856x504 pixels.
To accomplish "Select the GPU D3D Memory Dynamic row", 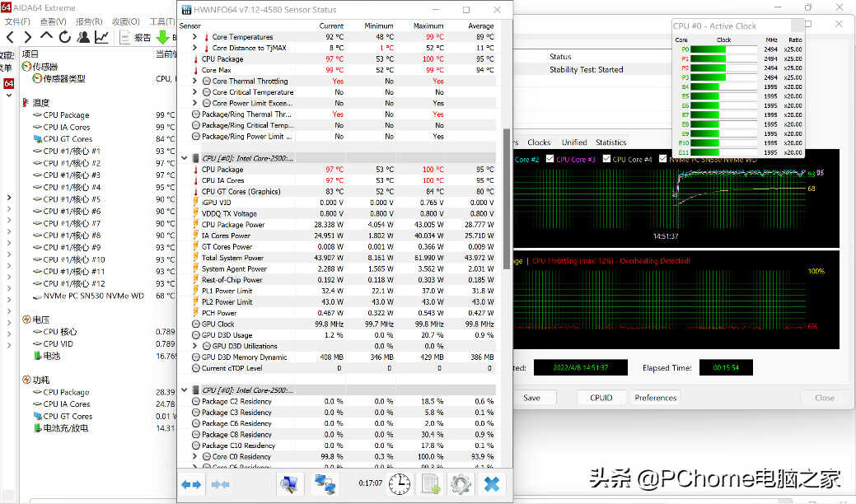I will (343, 357).
